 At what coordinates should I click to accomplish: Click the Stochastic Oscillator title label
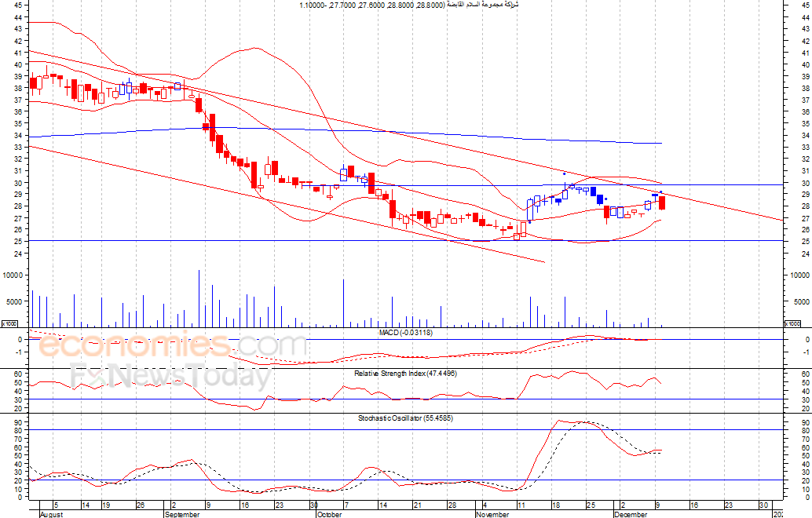pos(405,418)
